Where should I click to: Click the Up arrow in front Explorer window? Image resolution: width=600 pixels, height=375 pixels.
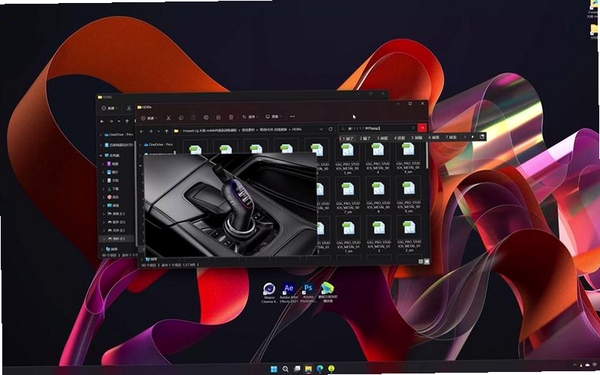[166, 131]
